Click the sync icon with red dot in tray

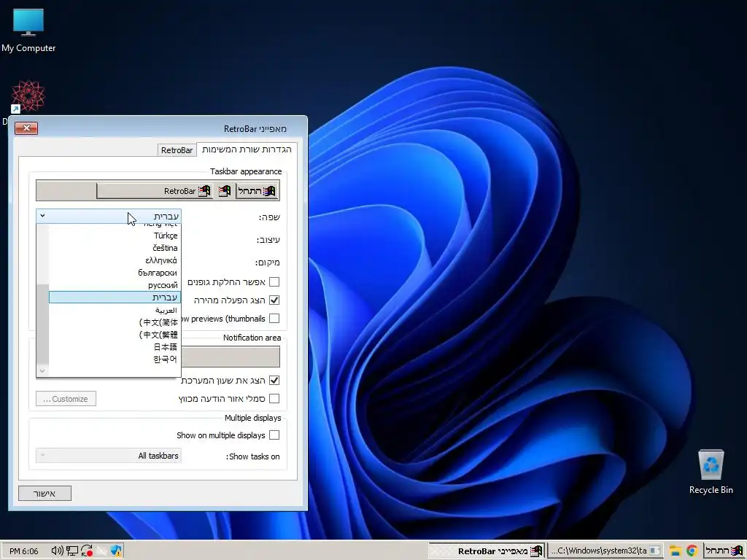click(x=87, y=551)
